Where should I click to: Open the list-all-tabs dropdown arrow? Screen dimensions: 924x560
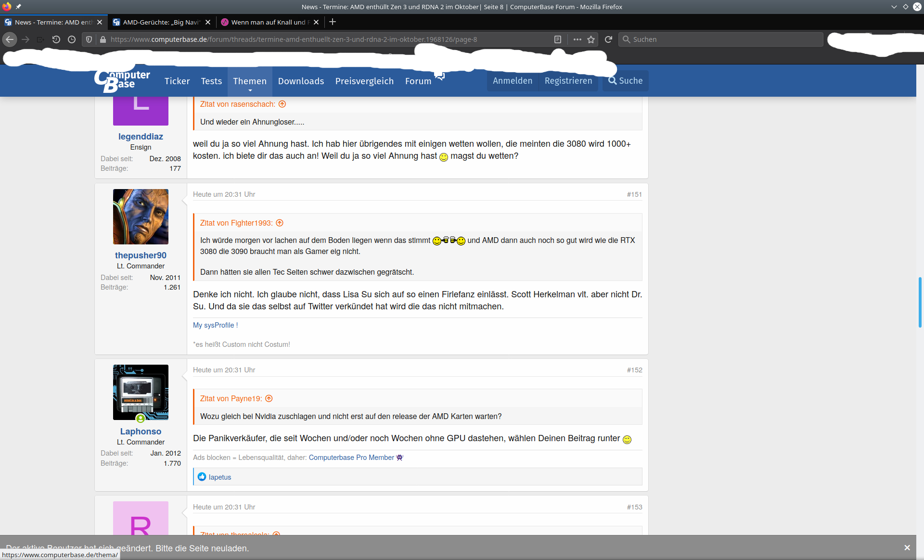tap(894, 7)
